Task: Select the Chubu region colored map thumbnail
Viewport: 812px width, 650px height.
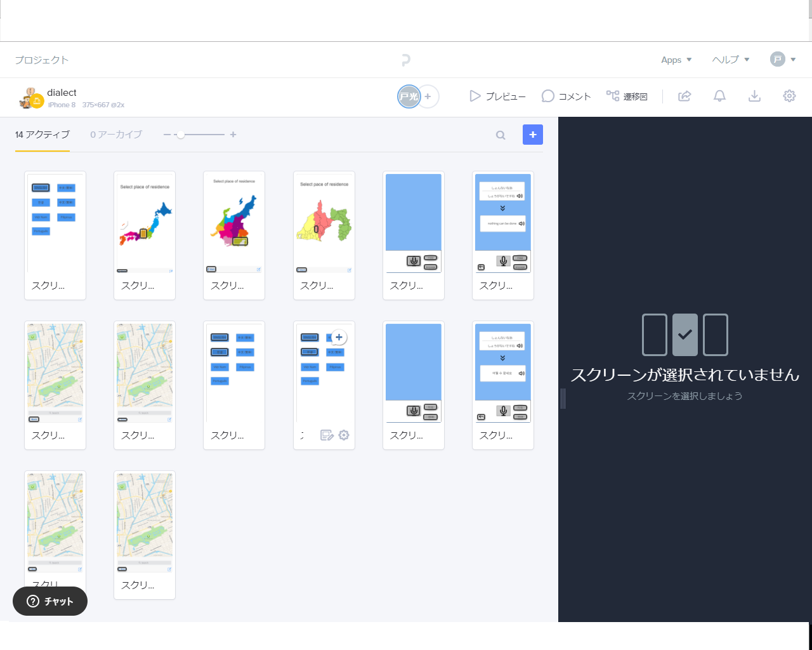Action: (234, 223)
